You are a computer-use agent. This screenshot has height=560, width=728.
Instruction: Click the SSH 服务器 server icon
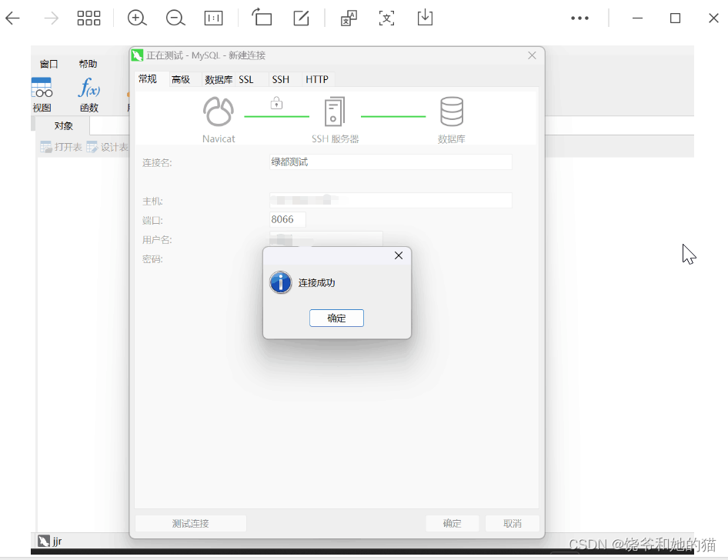[x=335, y=112]
